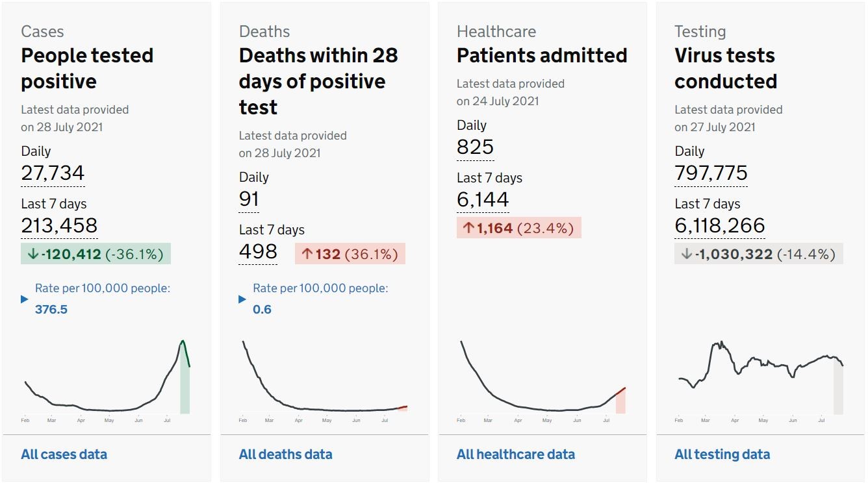Viewport: 868px width, 485px height.
Task: Go to All healthcare data
Action: [515, 454]
